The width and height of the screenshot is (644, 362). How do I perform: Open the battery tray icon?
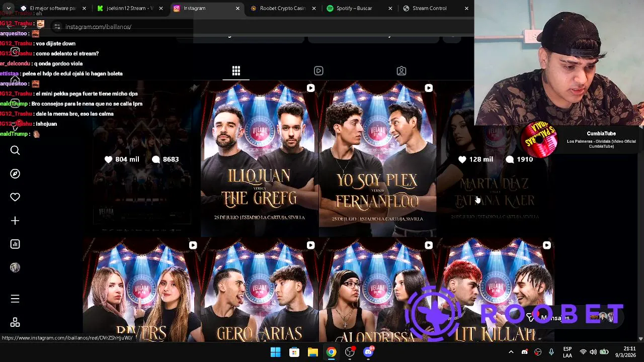[604, 352]
